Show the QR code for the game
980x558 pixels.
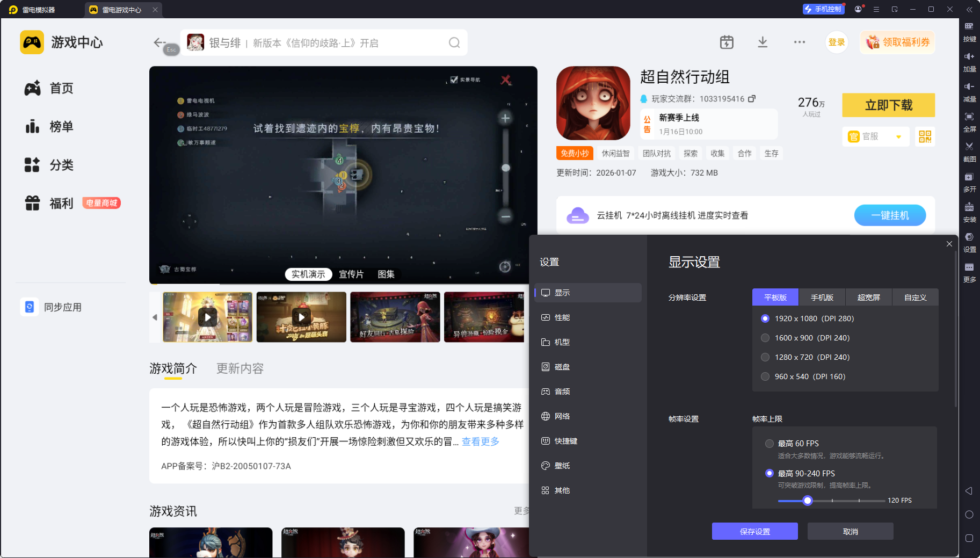[x=925, y=136]
